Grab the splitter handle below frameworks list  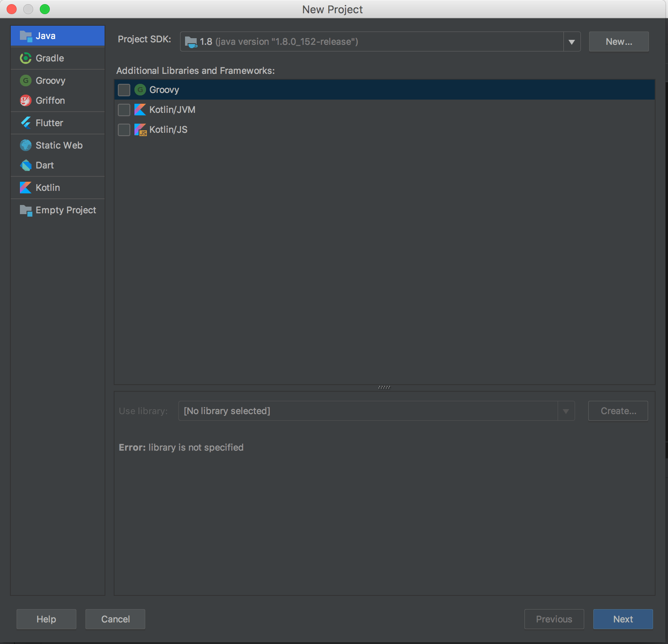click(384, 387)
